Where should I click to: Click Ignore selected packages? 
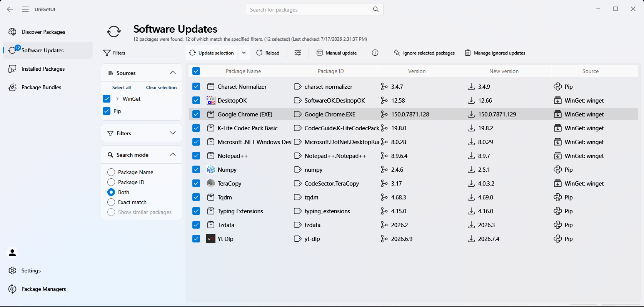click(424, 53)
